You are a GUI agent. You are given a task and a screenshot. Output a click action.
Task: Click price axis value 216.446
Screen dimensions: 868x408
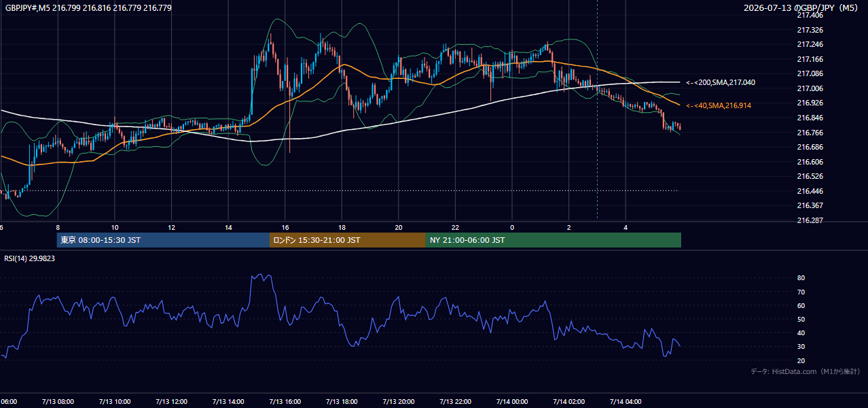click(810, 191)
